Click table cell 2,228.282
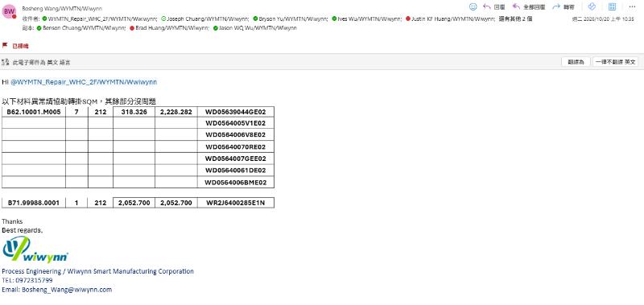The image size is (644, 305). (x=175, y=112)
